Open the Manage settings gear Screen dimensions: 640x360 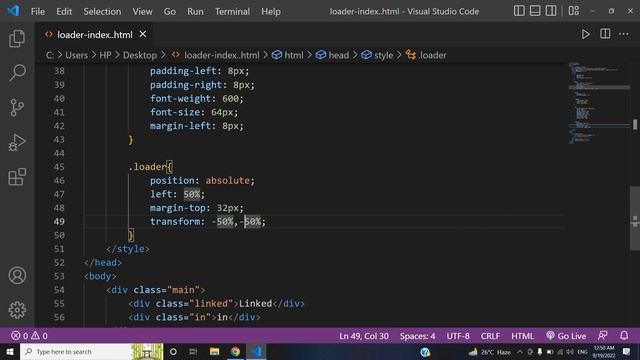pos(17,310)
